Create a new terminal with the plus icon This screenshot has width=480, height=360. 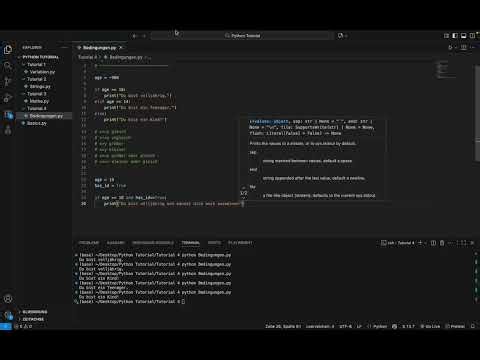click(x=420, y=243)
